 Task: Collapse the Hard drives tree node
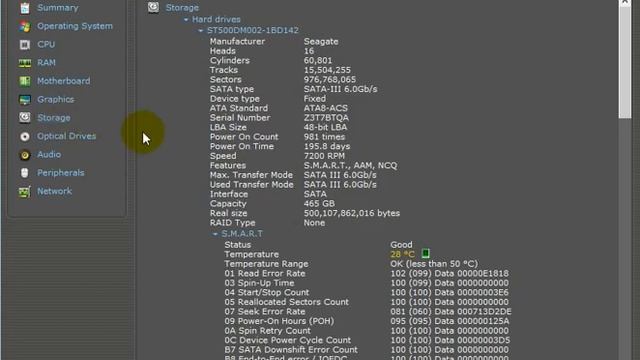pyautogui.click(x=186, y=20)
